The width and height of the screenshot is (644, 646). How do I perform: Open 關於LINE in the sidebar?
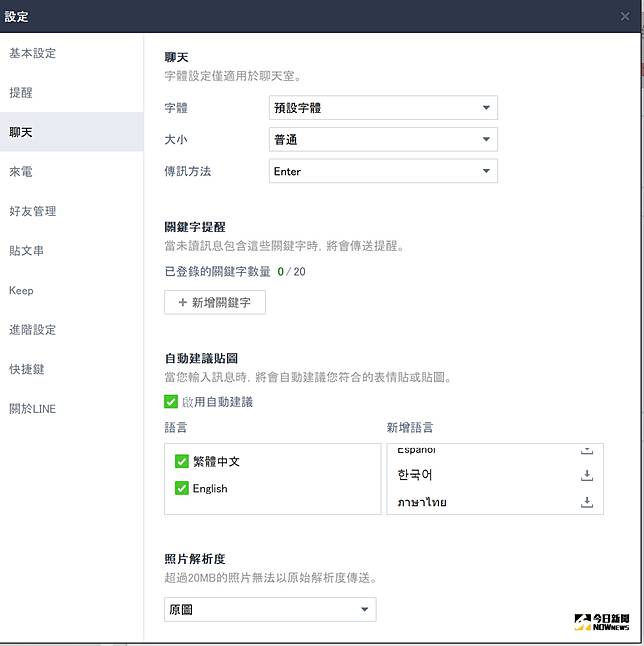(x=72, y=409)
